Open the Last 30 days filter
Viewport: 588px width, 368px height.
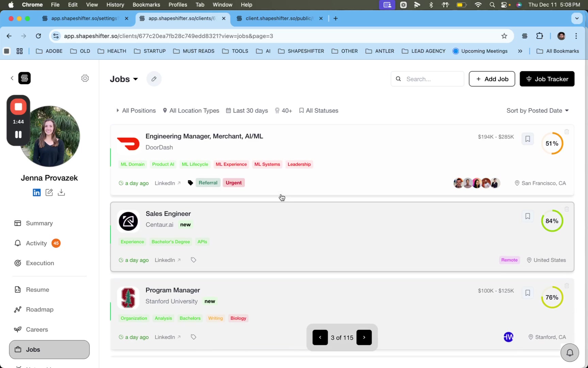247,110
